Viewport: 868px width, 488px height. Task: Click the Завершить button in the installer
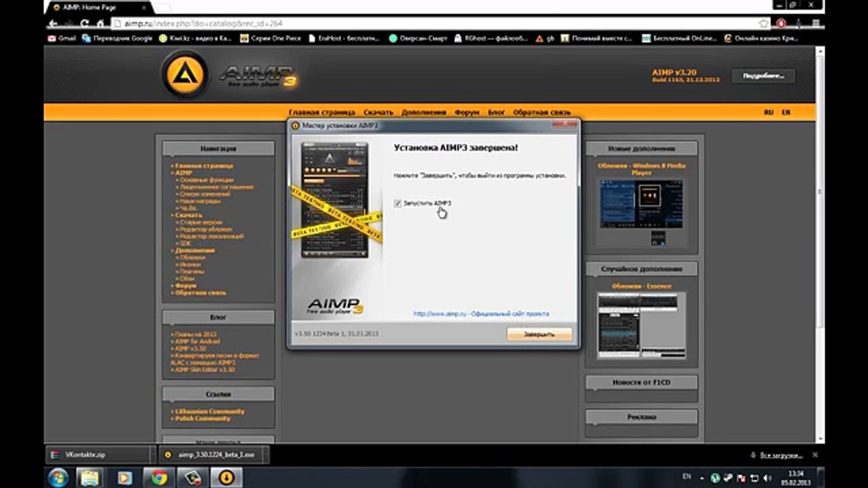(x=539, y=334)
